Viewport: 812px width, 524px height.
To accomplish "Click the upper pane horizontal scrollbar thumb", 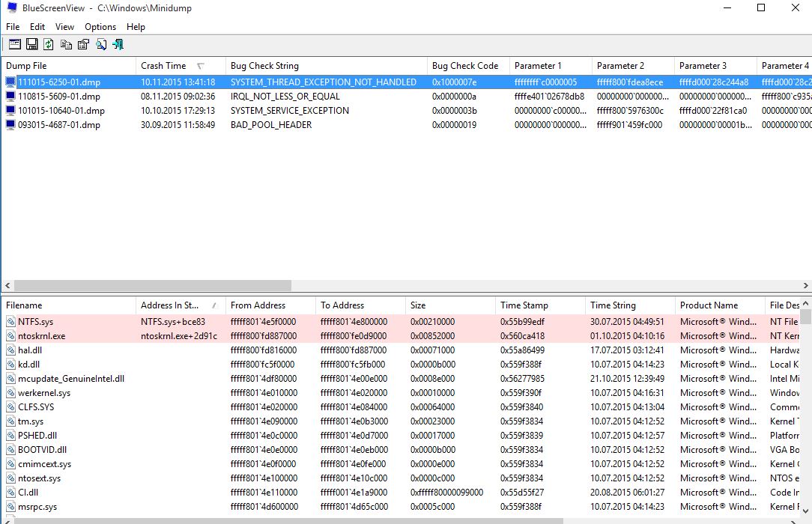I will (x=153, y=285).
